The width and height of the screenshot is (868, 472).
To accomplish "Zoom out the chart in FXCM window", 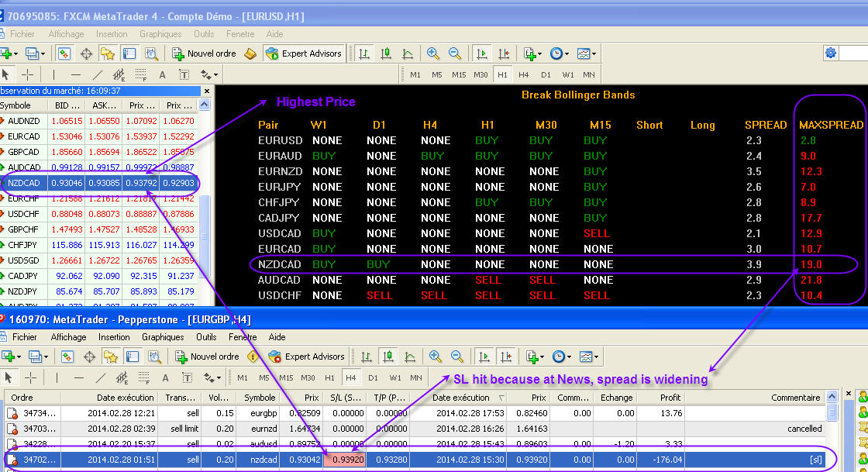I will (454, 53).
